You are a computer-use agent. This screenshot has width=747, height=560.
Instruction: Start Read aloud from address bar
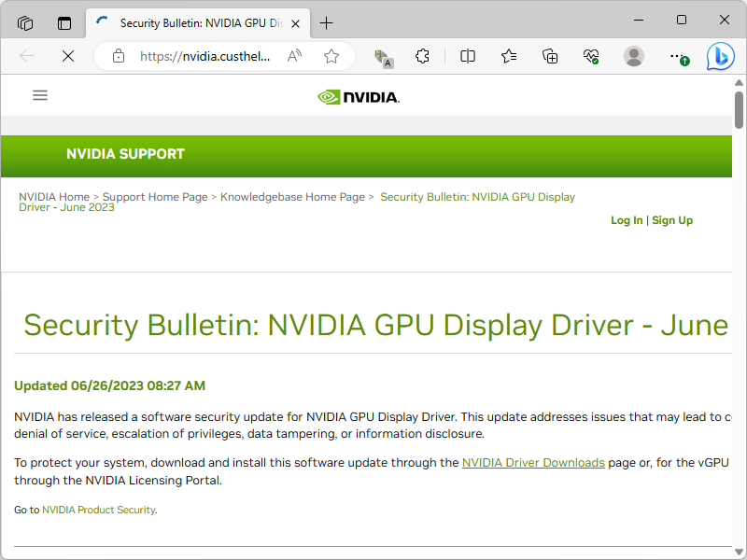point(294,56)
